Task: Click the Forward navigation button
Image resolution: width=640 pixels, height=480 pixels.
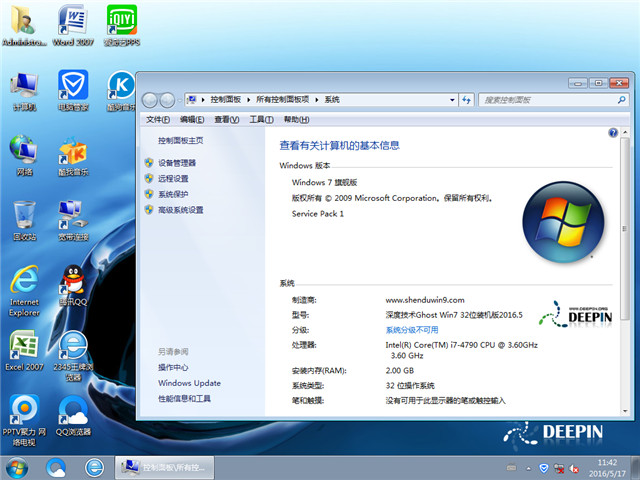Action: click(x=167, y=100)
